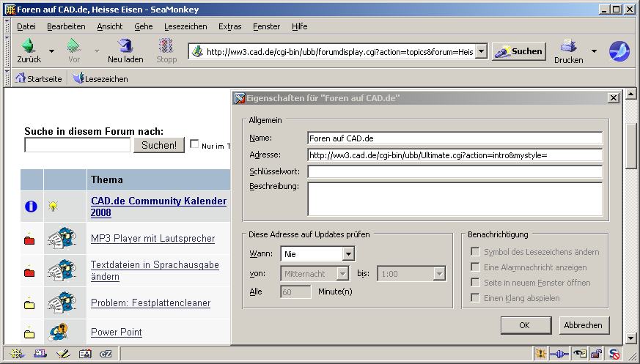This screenshot has width=640, height=364.
Task: Focus the Adresse field in dialog
Action: [x=455, y=155]
